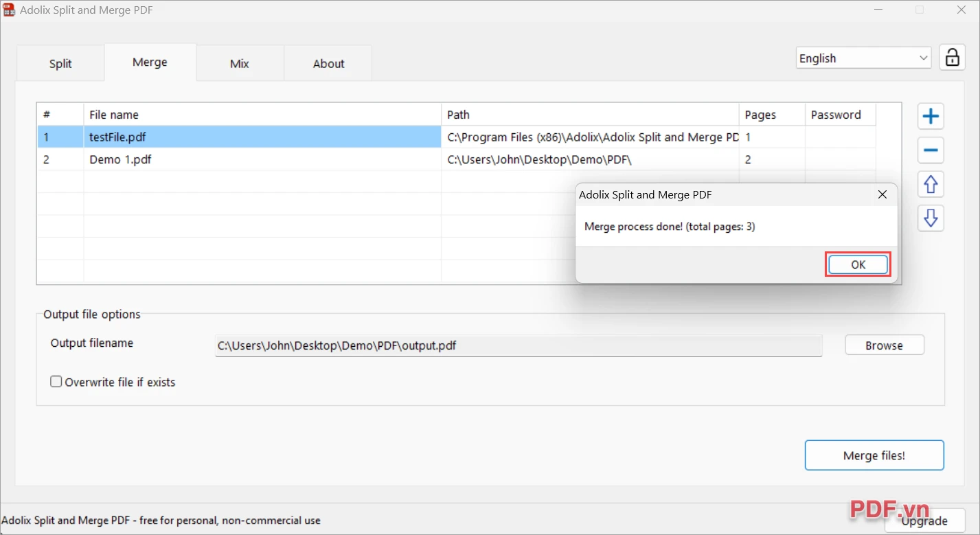
Task: Click the Upgrade button
Action: coord(924,521)
